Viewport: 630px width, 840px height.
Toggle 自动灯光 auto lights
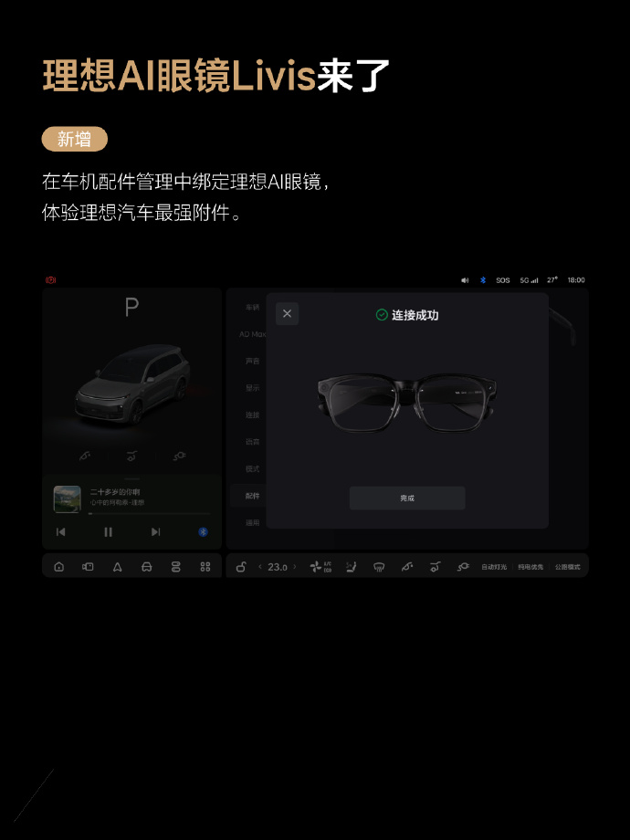tap(493, 567)
